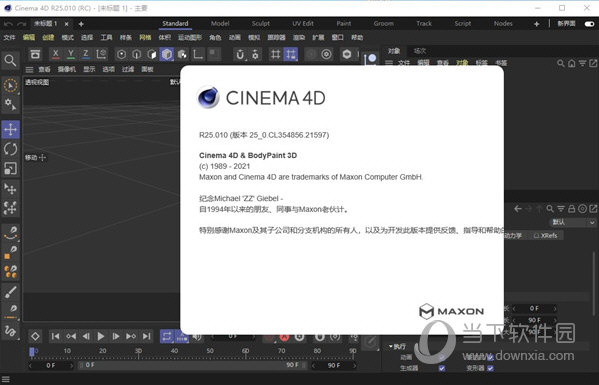
Task: Add a new project tab with plus
Action: (81, 24)
